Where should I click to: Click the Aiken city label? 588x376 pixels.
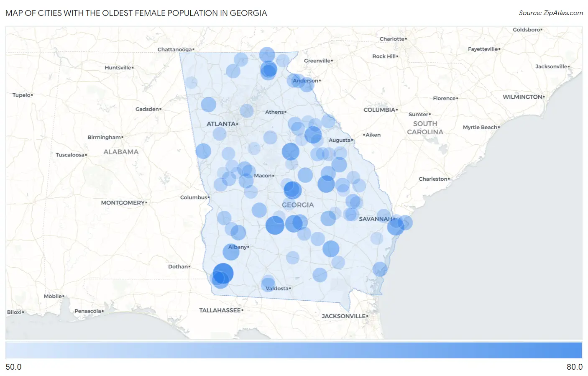(x=373, y=135)
